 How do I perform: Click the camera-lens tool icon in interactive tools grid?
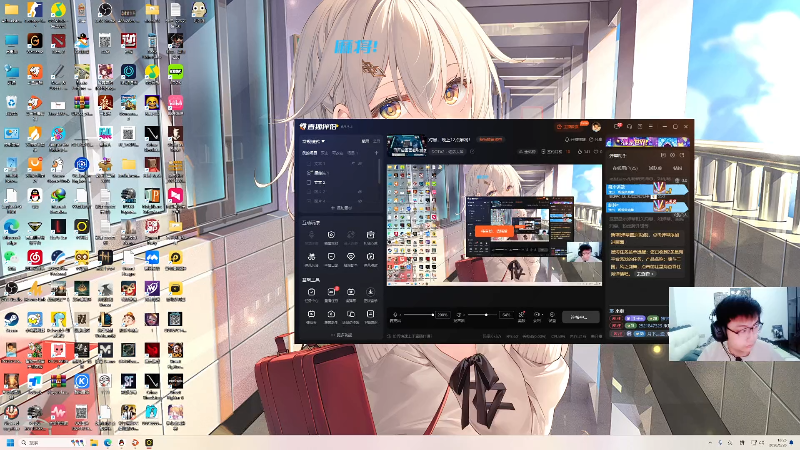tap(331, 235)
